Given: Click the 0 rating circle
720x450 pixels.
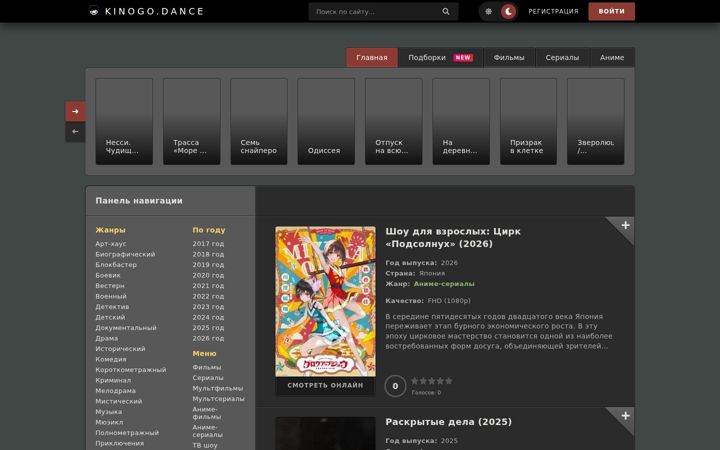Looking at the screenshot, I should (395, 386).
